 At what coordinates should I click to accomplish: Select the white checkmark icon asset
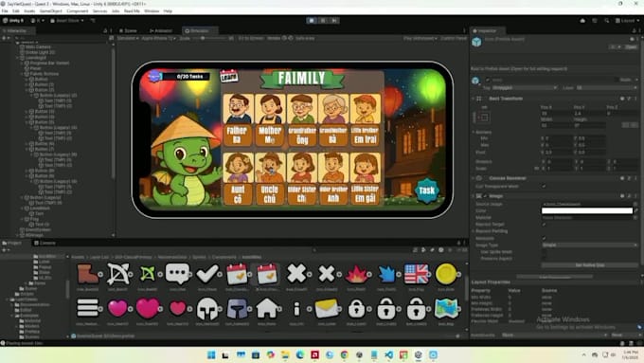(x=207, y=273)
